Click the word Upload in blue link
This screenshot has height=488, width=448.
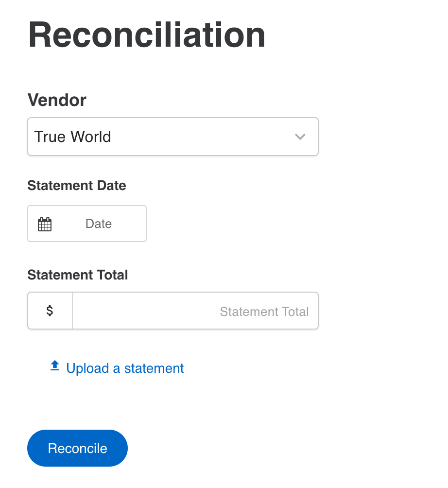(88, 368)
